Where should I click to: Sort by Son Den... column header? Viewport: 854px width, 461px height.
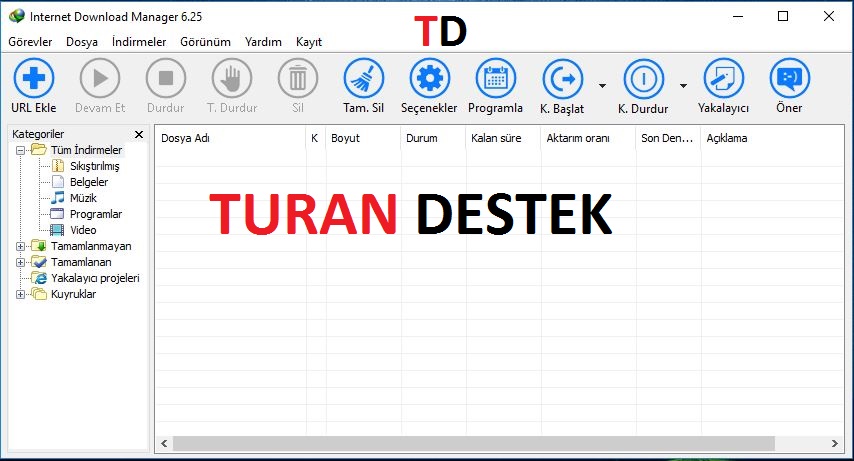coord(668,138)
